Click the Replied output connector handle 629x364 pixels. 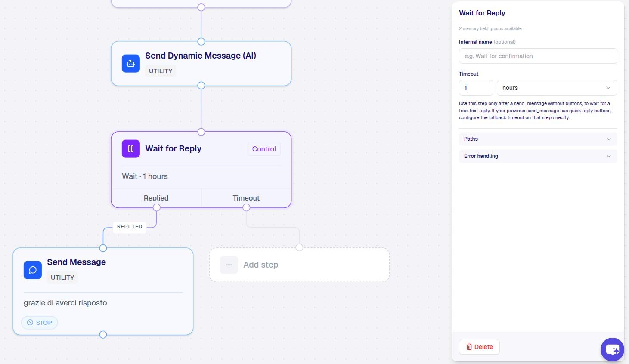click(x=157, y=207)
